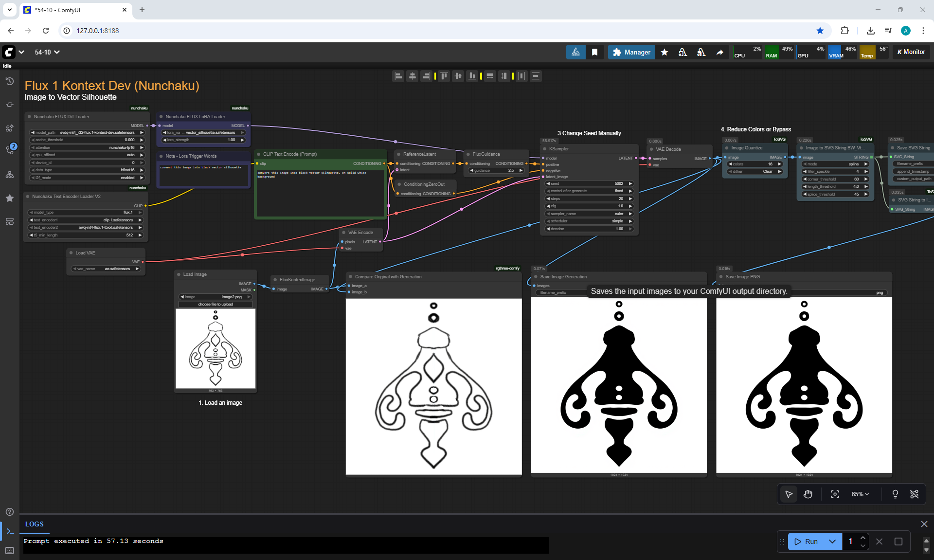Click the lightbulb icon in canvas toolbar
The height and width of the screenshot is (560, 934).
pyautogui.click(x=895, y=494)
